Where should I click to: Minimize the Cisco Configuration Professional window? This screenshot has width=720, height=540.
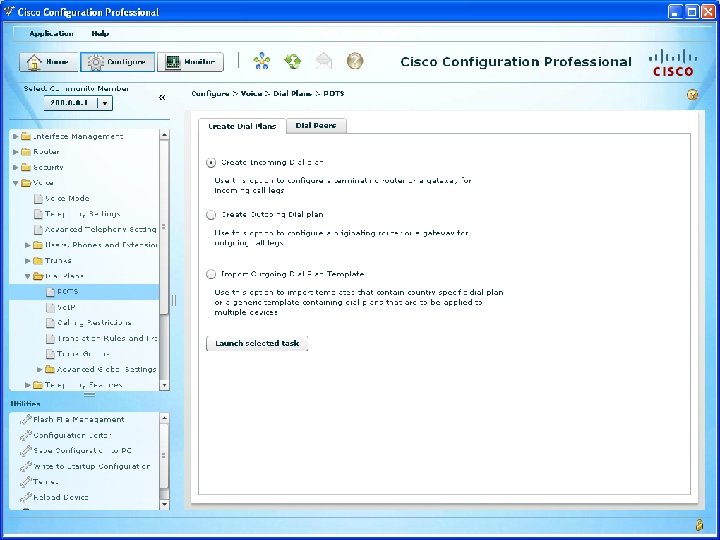(x=675, y=11)
